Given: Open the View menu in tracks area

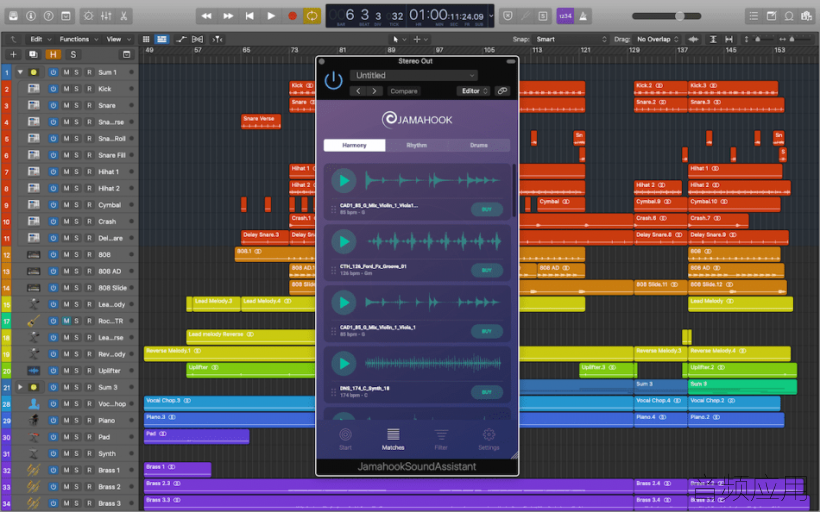Looking at the screenshot, I should click(x=118, y=39).
